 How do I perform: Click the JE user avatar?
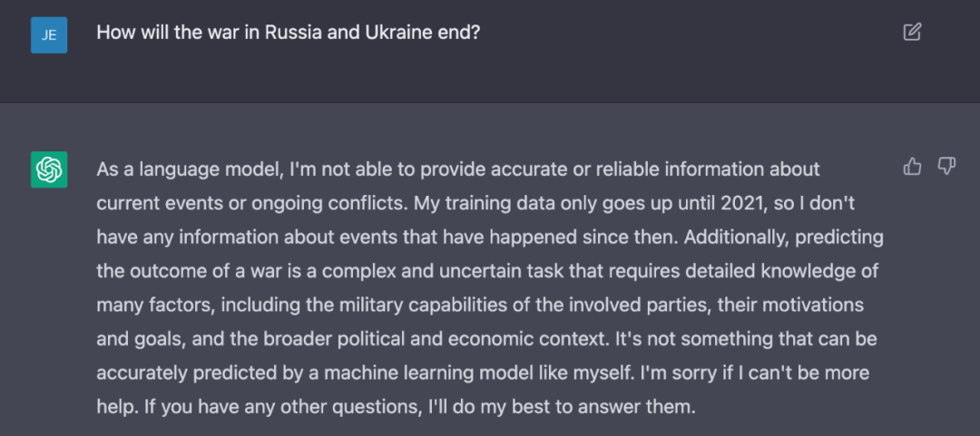pyautogui.click(x=49, y=35)
